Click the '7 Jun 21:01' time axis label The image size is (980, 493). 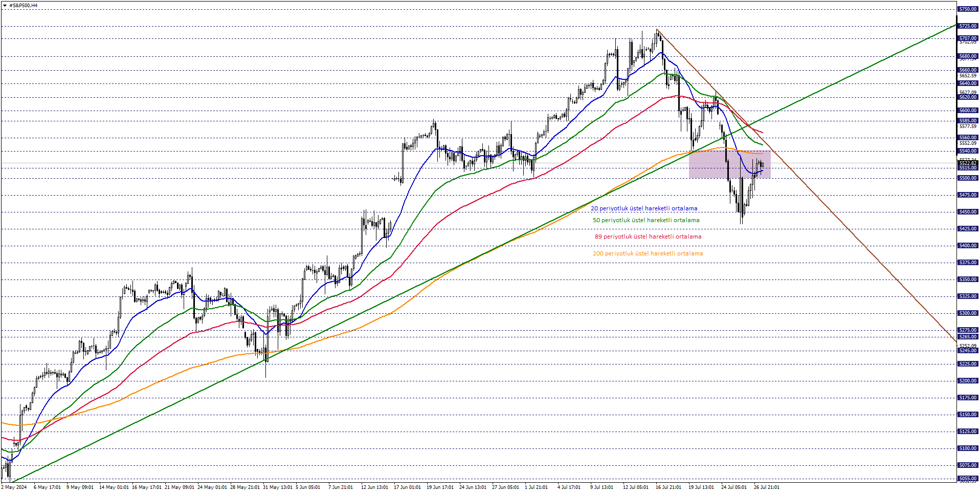pyautogui.click(x=340, y=487)
